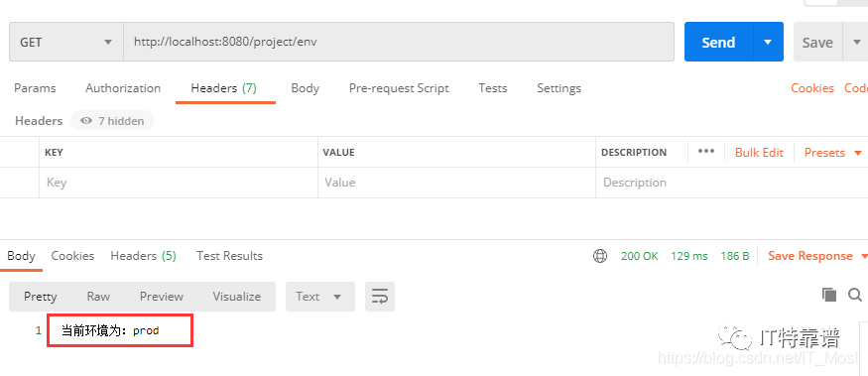Switch to the Params tab
The width and height of the screenshot is (868, 376).
tap(35, 88)
